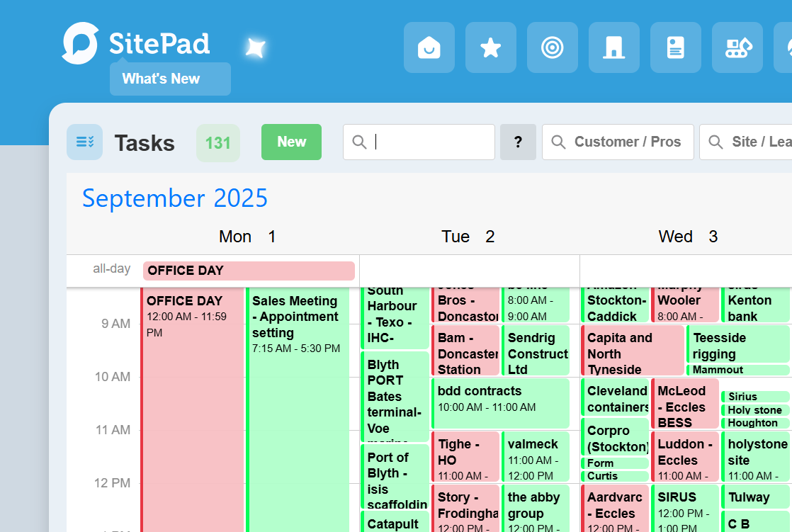
Task: Click the September 2025 heading
Action: (x=175, y=198)
